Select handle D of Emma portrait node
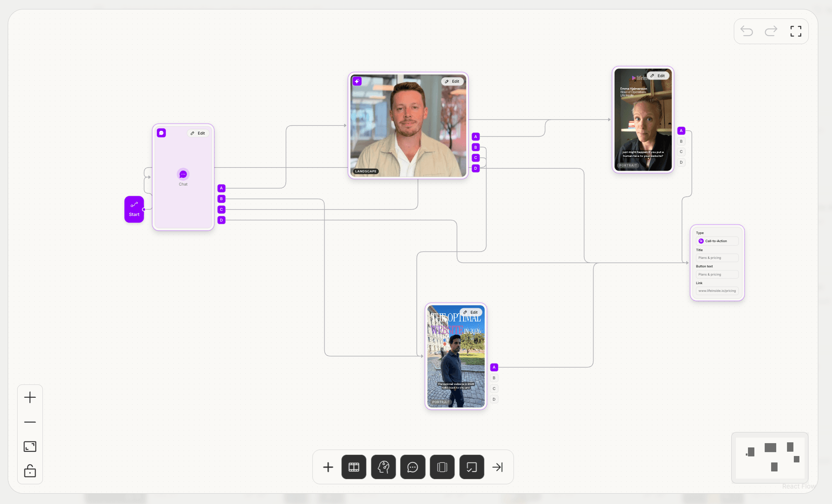Image resolution: width=832 pixels, height=504 pixels. [681, 162]
